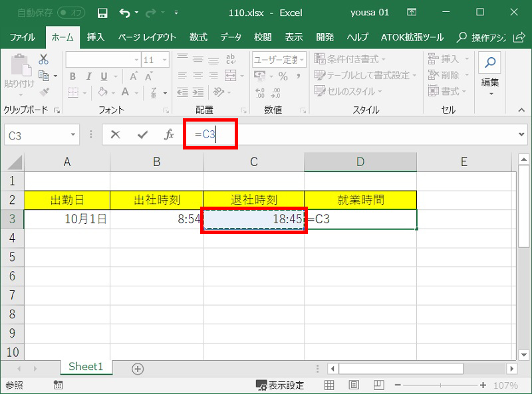Click the Redo arrow icon
Image resolution: width=532 pixels, height=394 pixels.
point(151,13)
